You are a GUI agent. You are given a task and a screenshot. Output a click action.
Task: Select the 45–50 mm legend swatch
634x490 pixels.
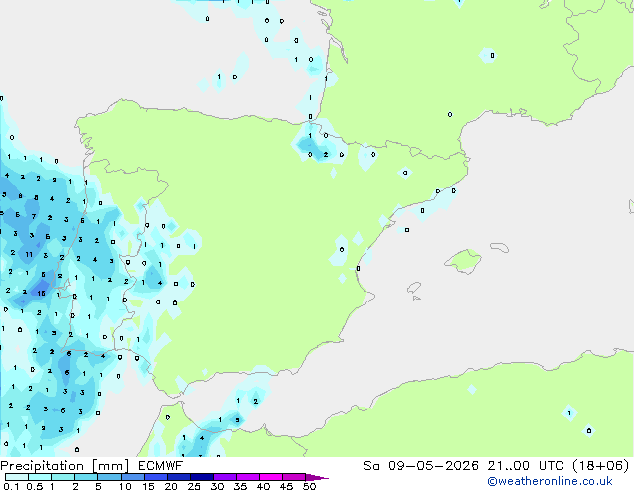pos(294,477)
